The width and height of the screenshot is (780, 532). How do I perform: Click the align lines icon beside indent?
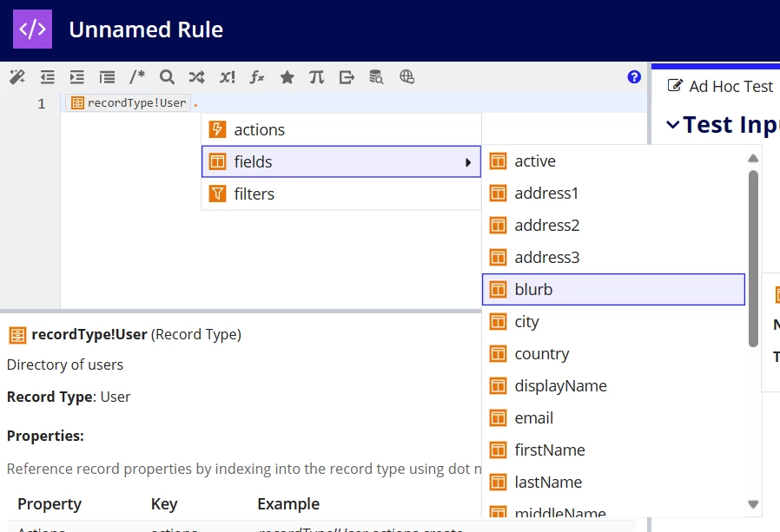coord(107,77)
